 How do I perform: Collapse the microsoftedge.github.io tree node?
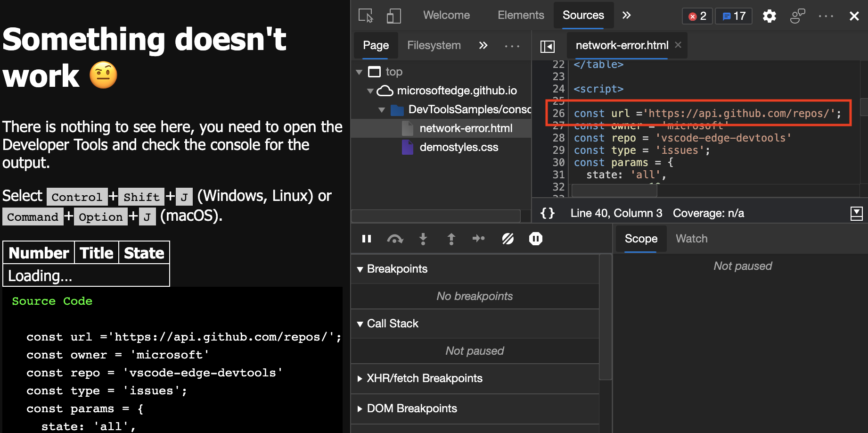(x=370, y=91)
